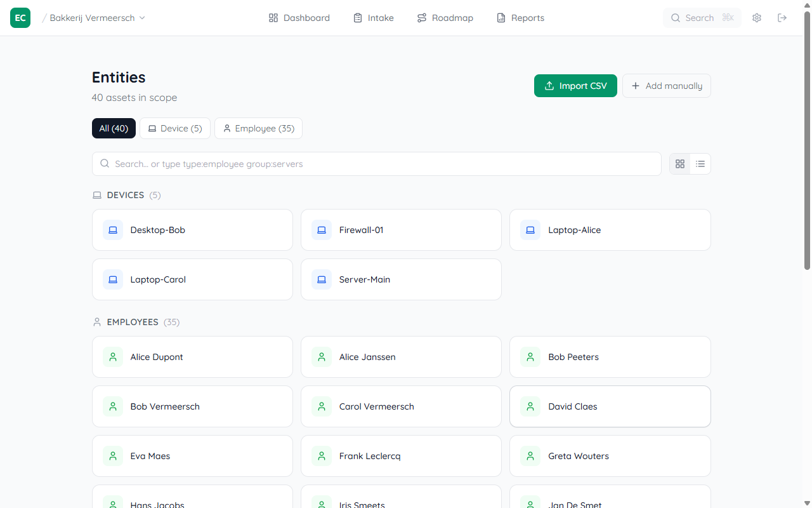Click the Server-Main laptop icon
The image size is (812, 508).
(x=322, y=279)
